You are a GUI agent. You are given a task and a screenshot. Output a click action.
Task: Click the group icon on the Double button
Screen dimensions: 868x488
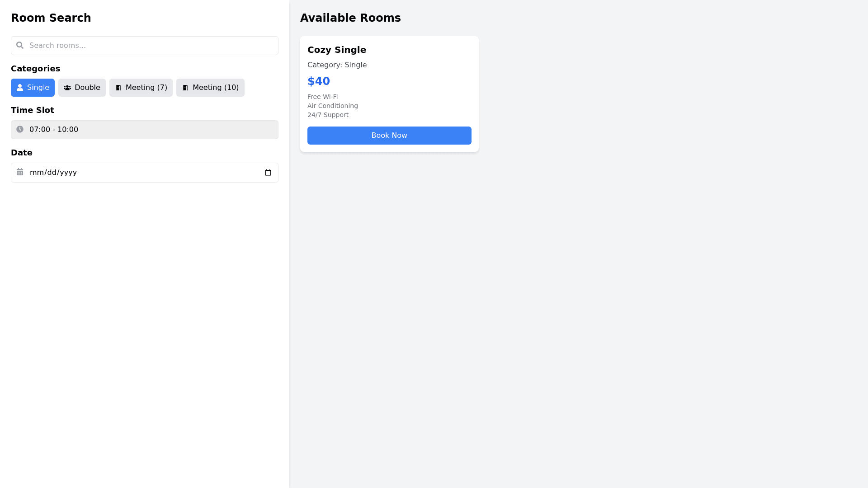pos(67,88)
